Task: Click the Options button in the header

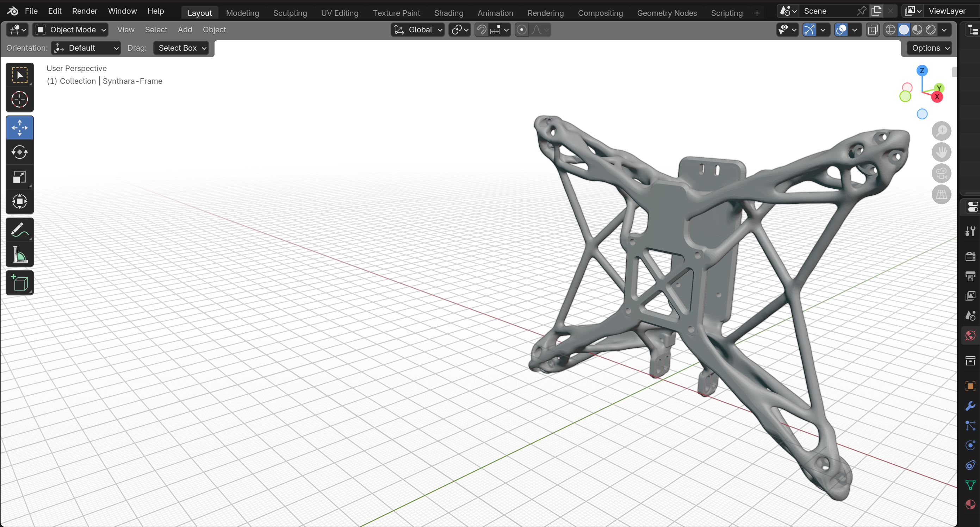Action: [928, 48]
